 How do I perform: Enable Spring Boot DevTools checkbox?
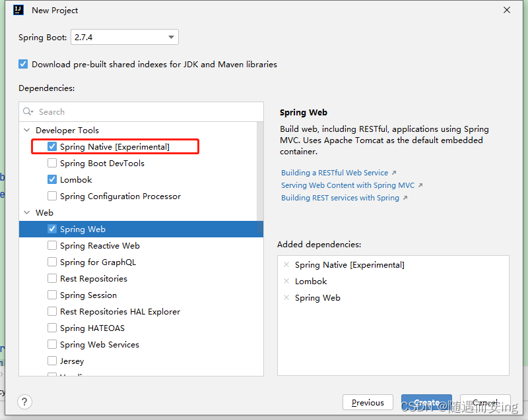click(52, 163)
